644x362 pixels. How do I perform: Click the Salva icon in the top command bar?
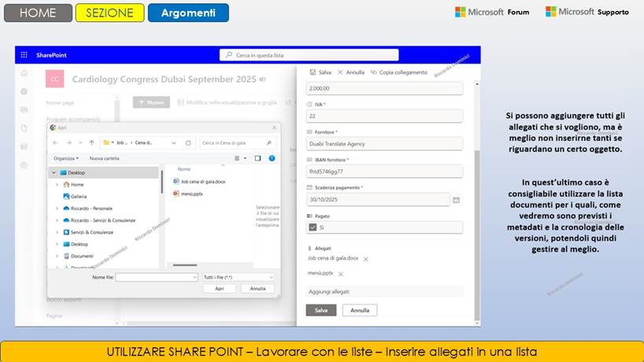click(313, 72)
